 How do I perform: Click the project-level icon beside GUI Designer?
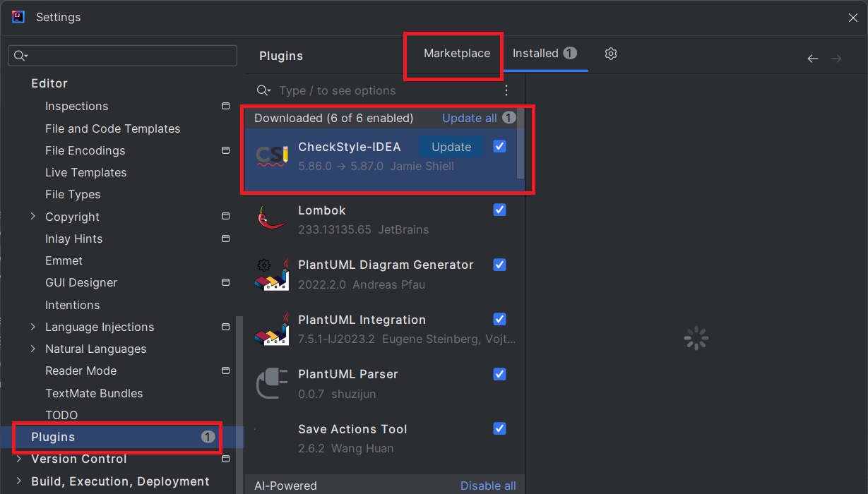225,282
